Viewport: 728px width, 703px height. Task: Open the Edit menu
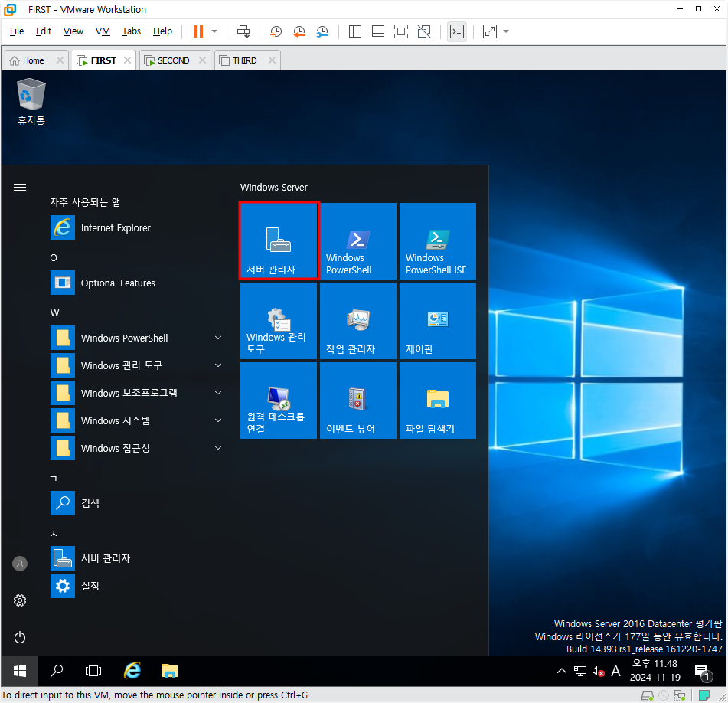pos(44,31)
